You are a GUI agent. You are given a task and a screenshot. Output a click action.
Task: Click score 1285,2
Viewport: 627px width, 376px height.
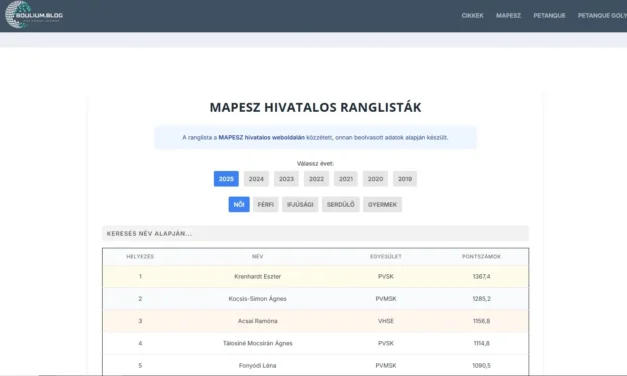coord(481,299)
